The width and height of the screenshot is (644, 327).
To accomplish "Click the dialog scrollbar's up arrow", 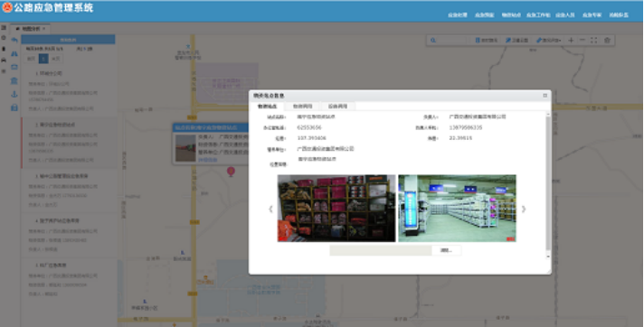I will pos(548,114).
